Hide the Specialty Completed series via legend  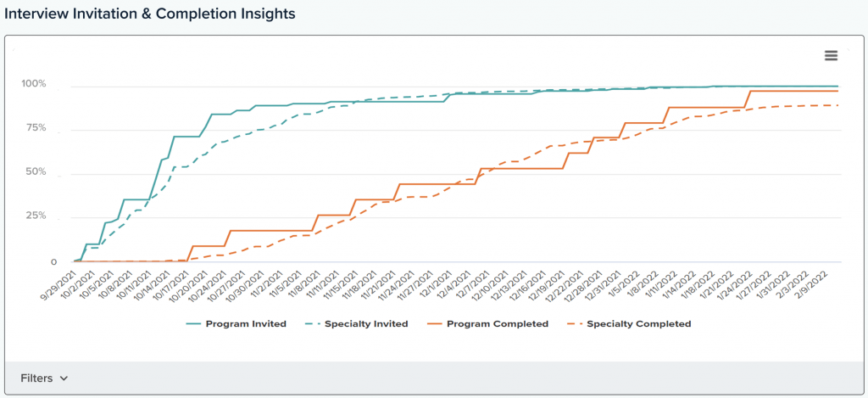click(x=638, y=323)
